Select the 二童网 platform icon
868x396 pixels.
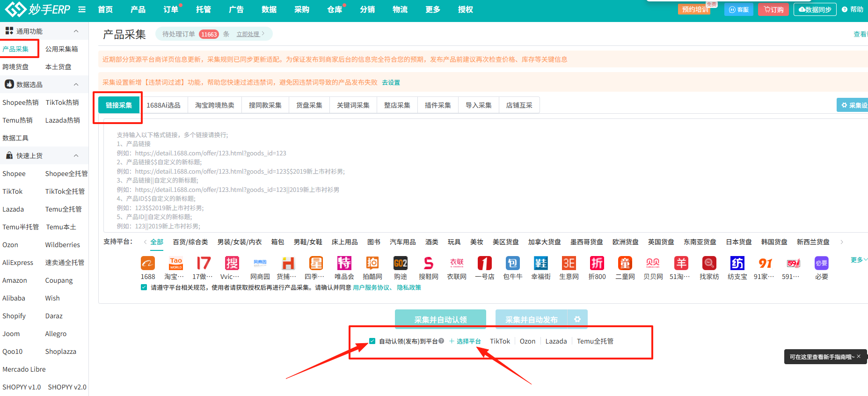(x=625, y=263)
